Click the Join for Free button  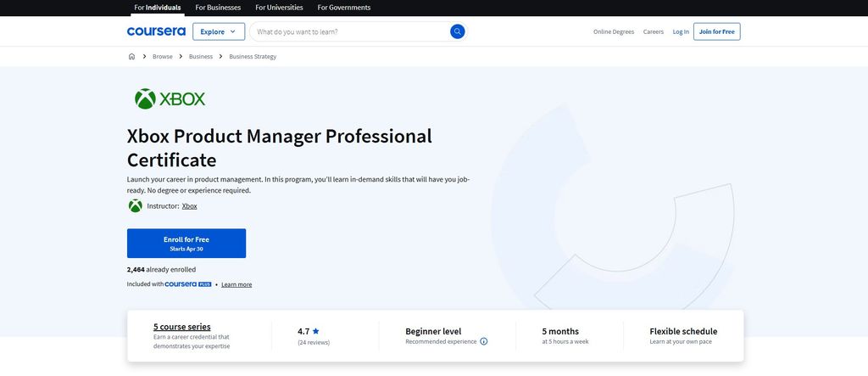click(x=717, y=31)
